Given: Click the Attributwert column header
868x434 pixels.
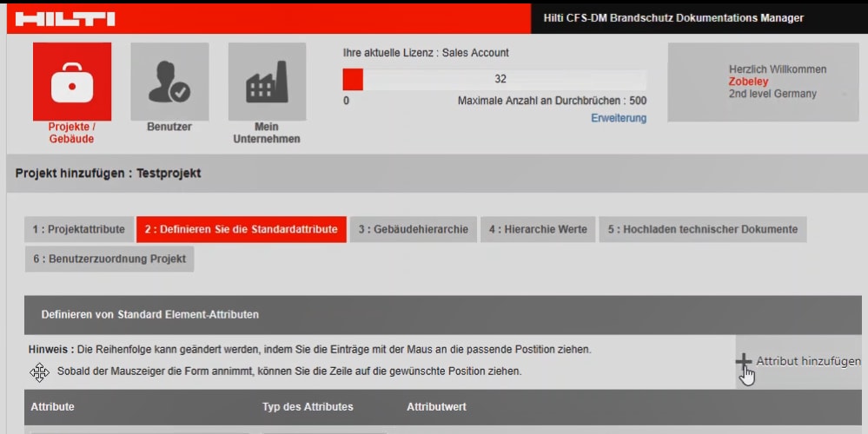Looking at the screenshot, I should (436, 407).
